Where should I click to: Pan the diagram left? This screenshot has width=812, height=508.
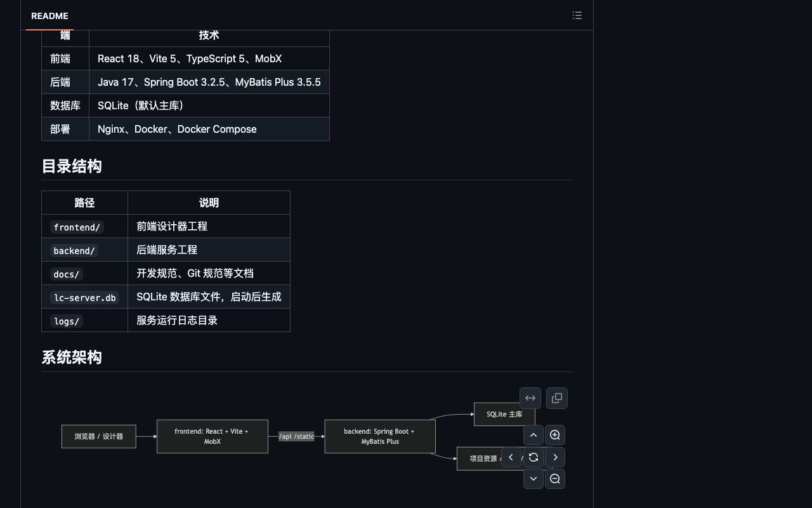pyautogui.click(x=511, y=457)
